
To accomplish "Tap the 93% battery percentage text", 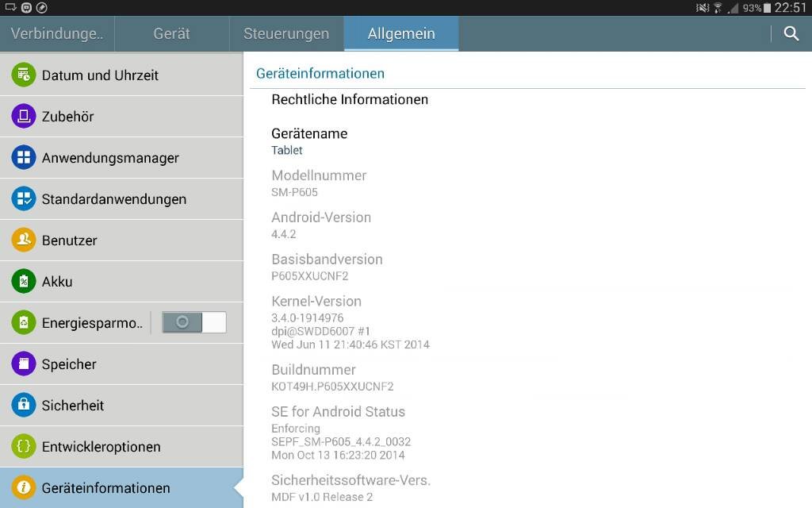I will click(x=752, y=8).
